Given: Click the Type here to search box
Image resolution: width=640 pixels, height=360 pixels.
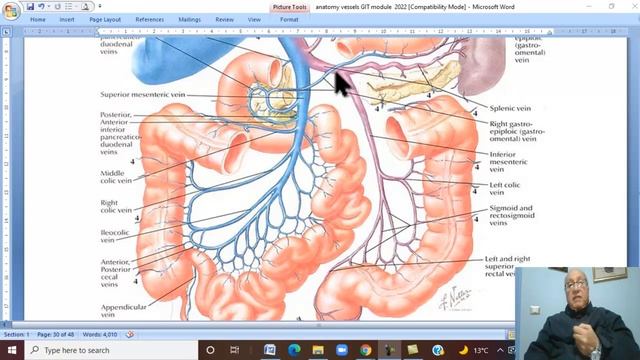Looking at the screenshot, I should coord(111,350).
